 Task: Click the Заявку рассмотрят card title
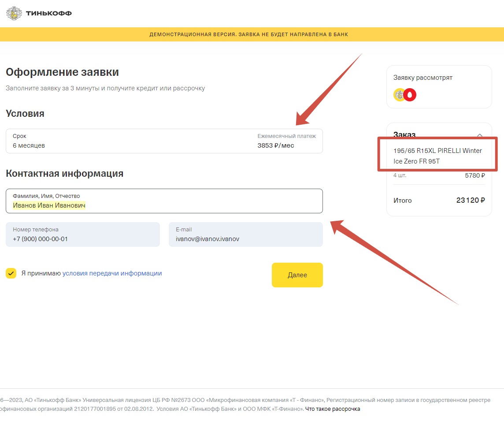(x=423, y=78)
